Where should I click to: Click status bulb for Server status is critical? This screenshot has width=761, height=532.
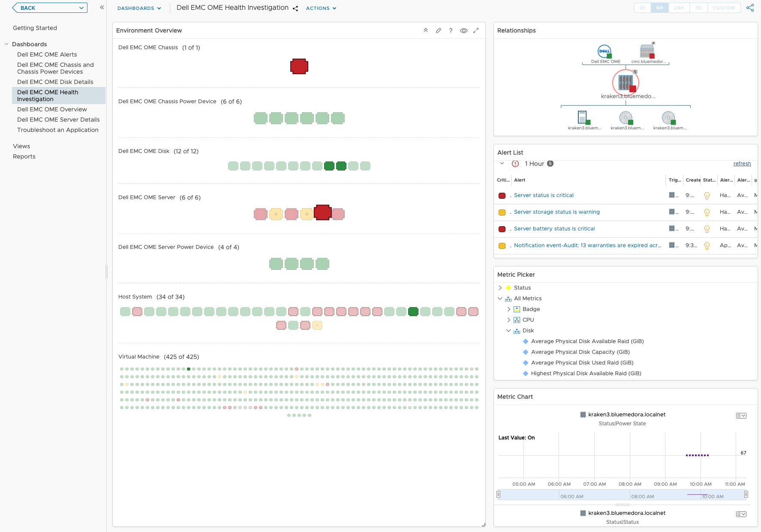click(x=707, y=195)
